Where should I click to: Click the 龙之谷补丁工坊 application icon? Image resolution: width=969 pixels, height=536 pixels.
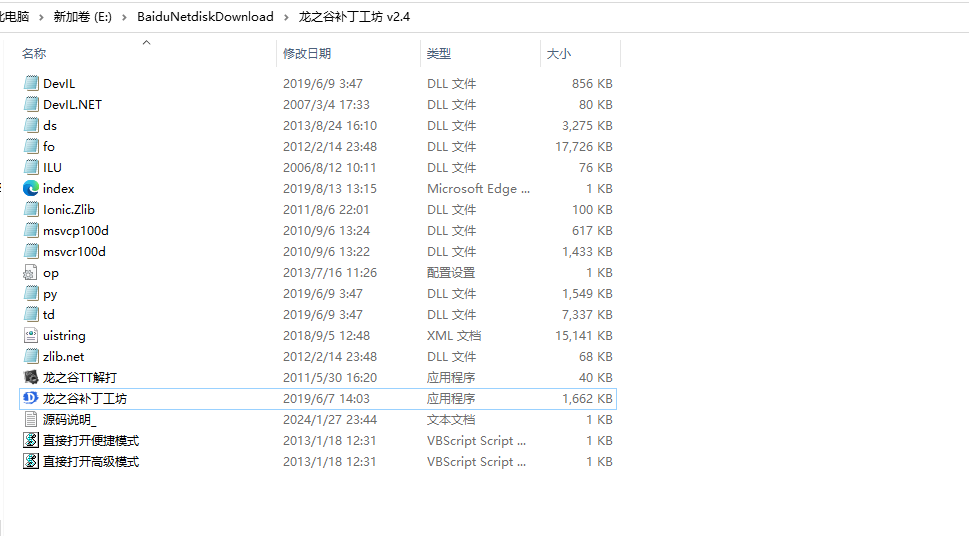(31, 398)
